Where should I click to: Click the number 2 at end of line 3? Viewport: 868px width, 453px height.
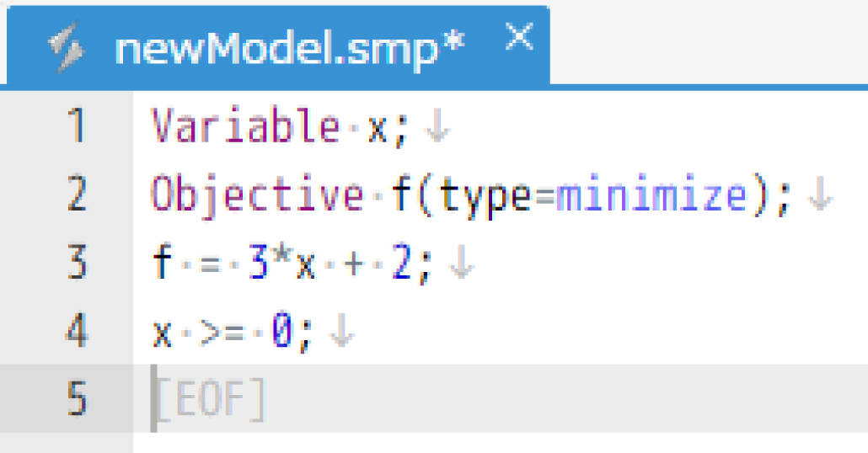(x=401, y=263)
